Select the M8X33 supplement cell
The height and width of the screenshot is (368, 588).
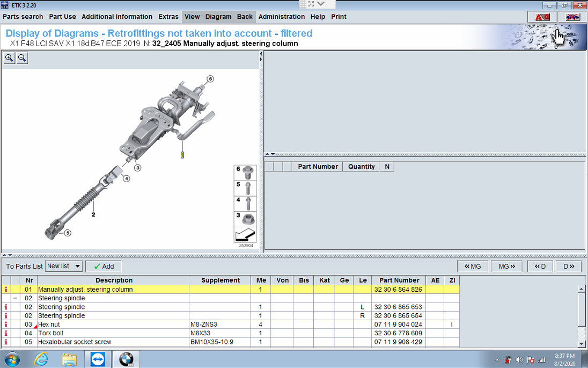220,333
